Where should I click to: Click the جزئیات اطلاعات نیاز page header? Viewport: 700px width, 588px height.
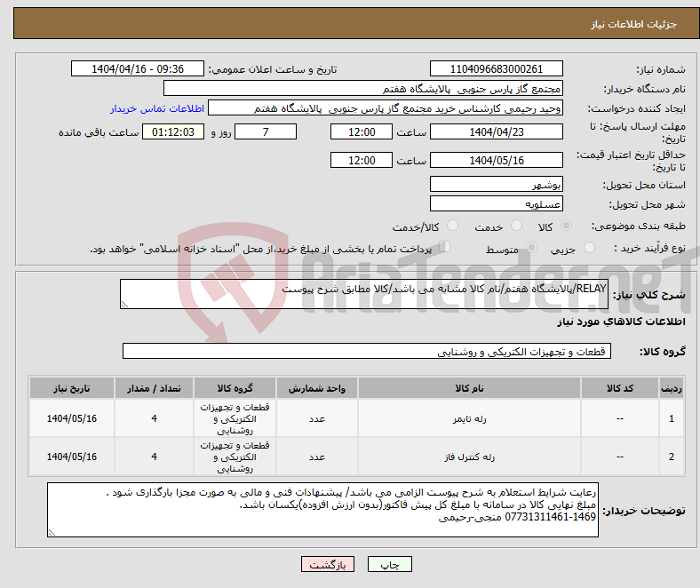pos(634,24)
